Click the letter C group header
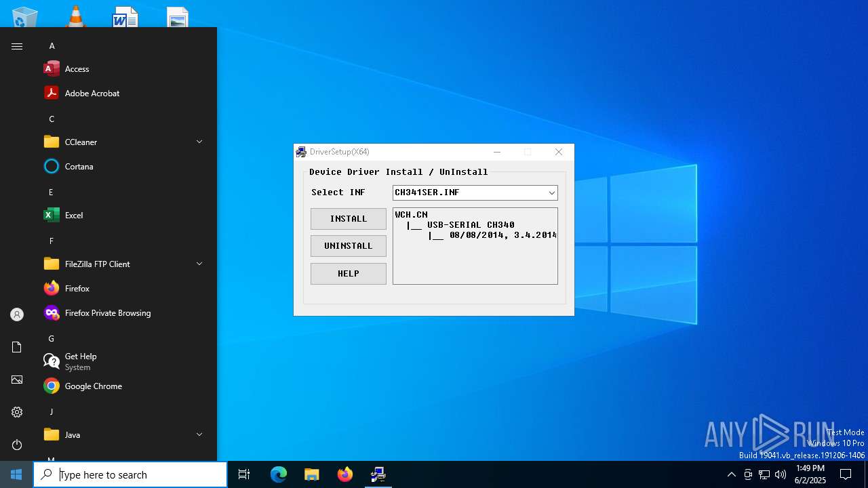 click(52, 119)
